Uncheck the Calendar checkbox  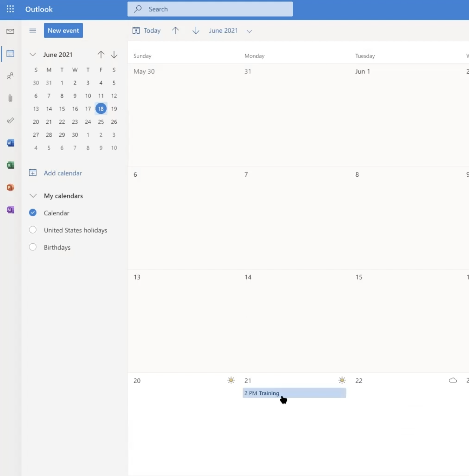[x=33, y=213]
